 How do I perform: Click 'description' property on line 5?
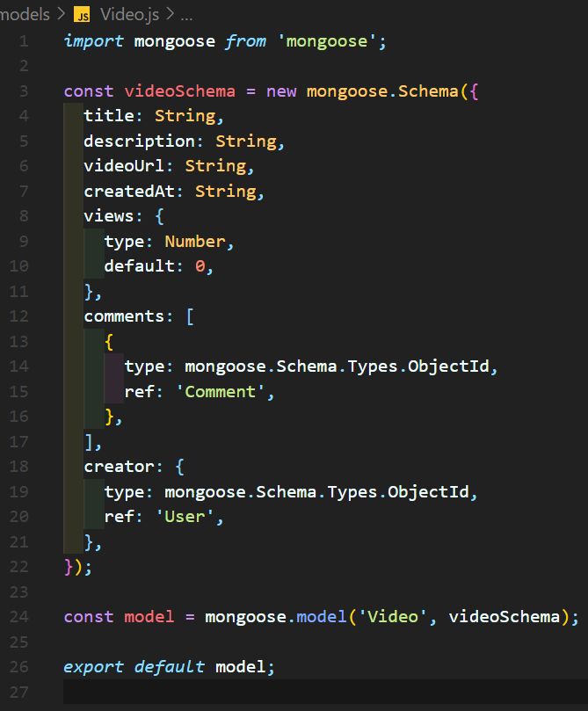pos(140,141)
